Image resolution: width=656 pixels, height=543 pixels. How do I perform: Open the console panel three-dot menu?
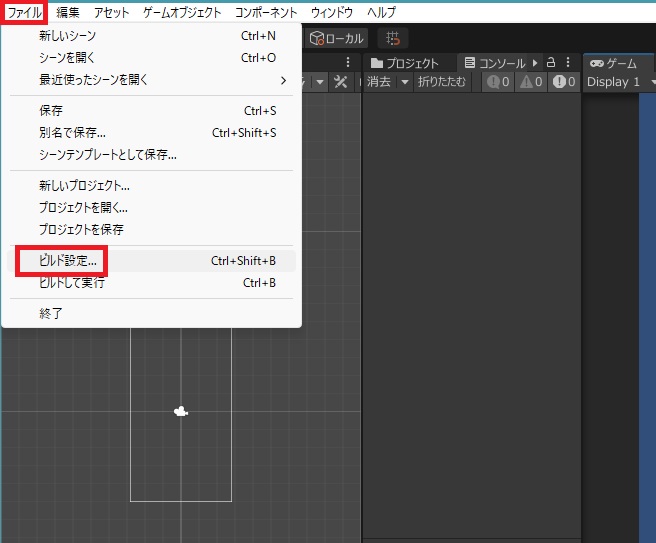click(568, 62)
